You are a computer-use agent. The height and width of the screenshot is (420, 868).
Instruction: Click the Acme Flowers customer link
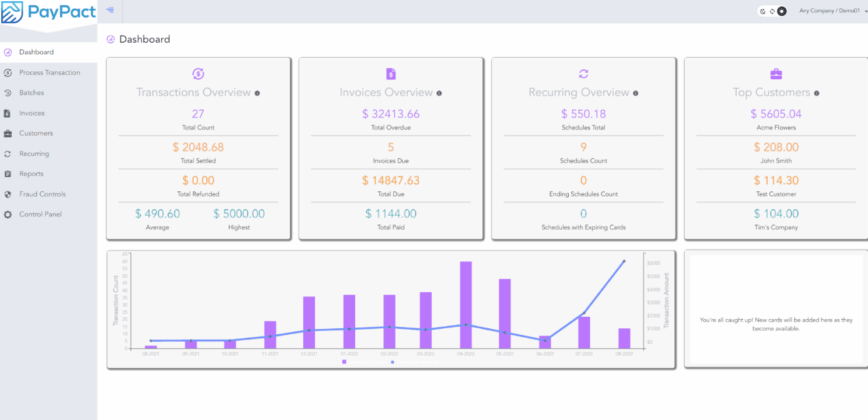[776, 127]
